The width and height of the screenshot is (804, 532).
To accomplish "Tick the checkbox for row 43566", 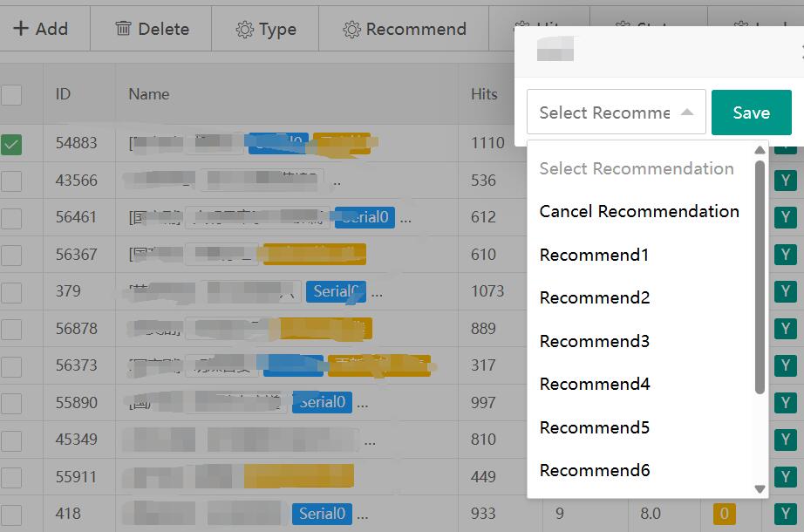I will coord(11,181).
